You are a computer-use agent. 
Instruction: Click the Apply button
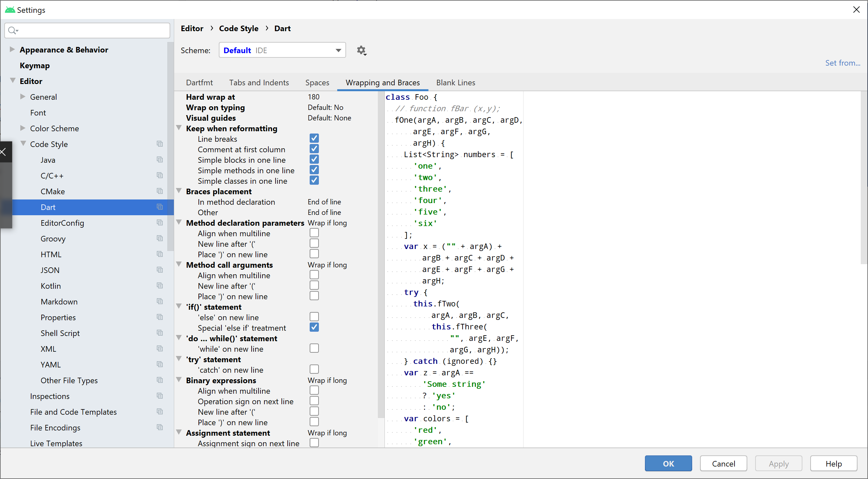[778, 464]
